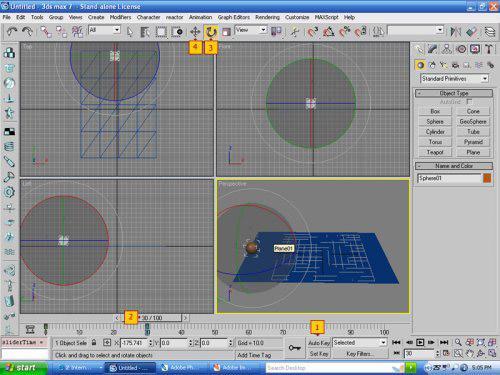Select the Geometry category icon

[x=420, y=65]
